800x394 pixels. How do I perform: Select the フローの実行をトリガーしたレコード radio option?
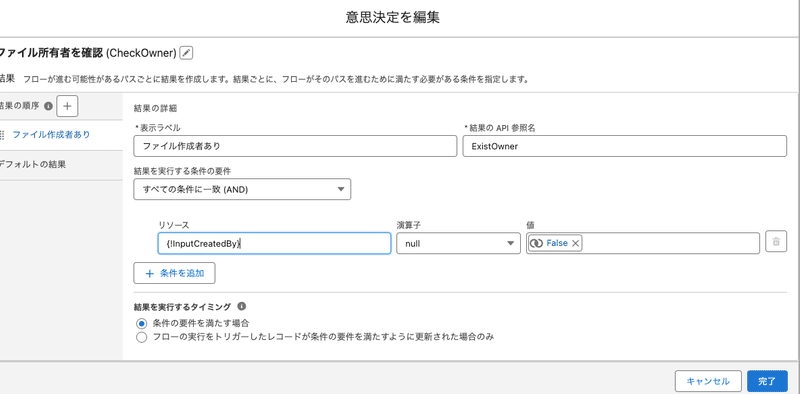pos(141,337)
